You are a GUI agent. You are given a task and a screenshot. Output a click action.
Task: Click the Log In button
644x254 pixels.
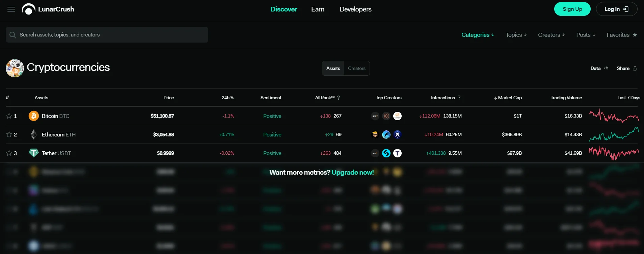(x=617, y=9)
